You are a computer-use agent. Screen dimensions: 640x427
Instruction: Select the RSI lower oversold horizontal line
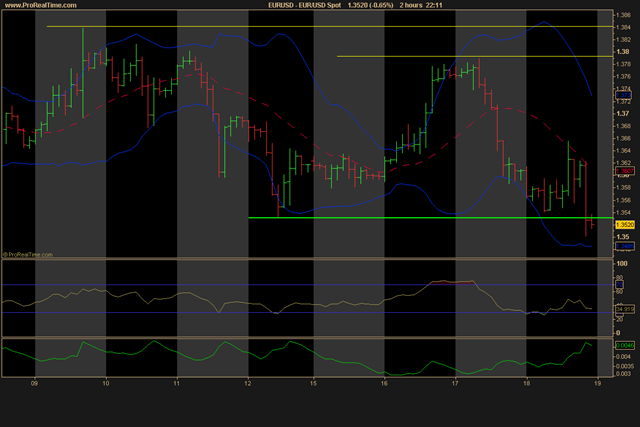(307, 313)
